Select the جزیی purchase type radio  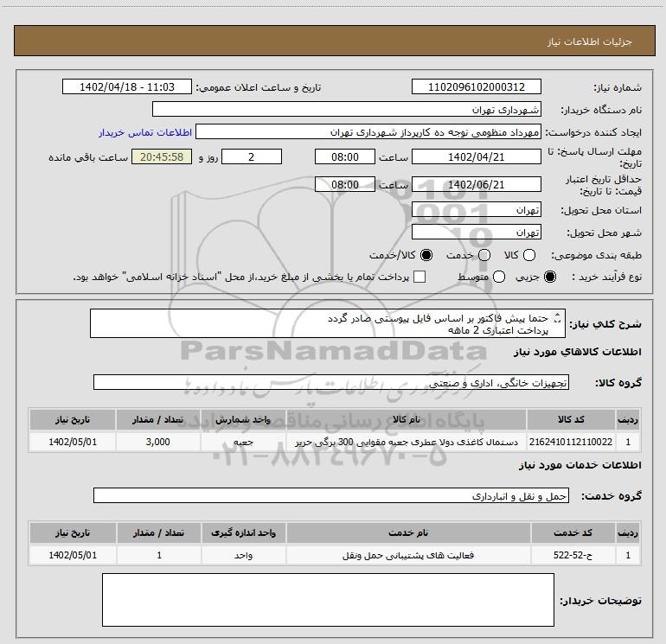550,277
